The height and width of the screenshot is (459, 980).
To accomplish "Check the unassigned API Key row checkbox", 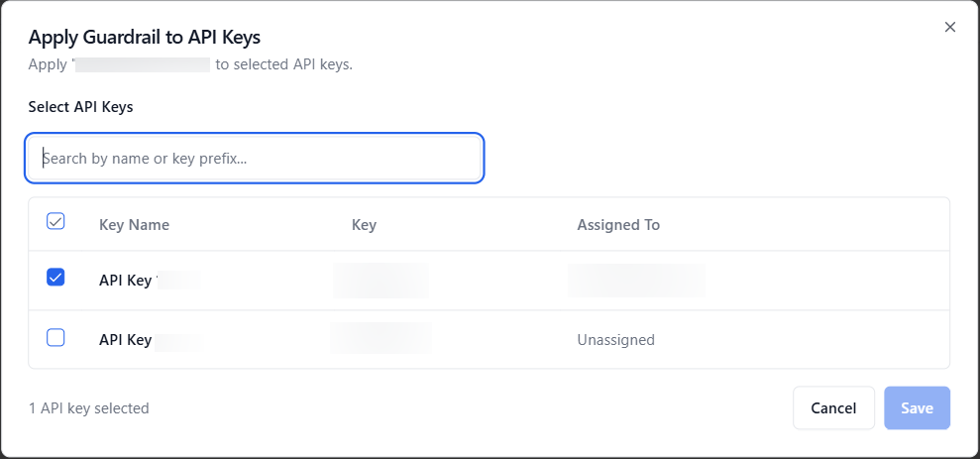I will (56, 337).
